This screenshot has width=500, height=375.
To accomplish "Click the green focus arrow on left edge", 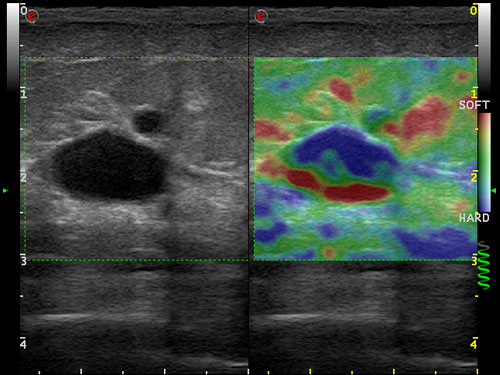I will tap(5, 191).
